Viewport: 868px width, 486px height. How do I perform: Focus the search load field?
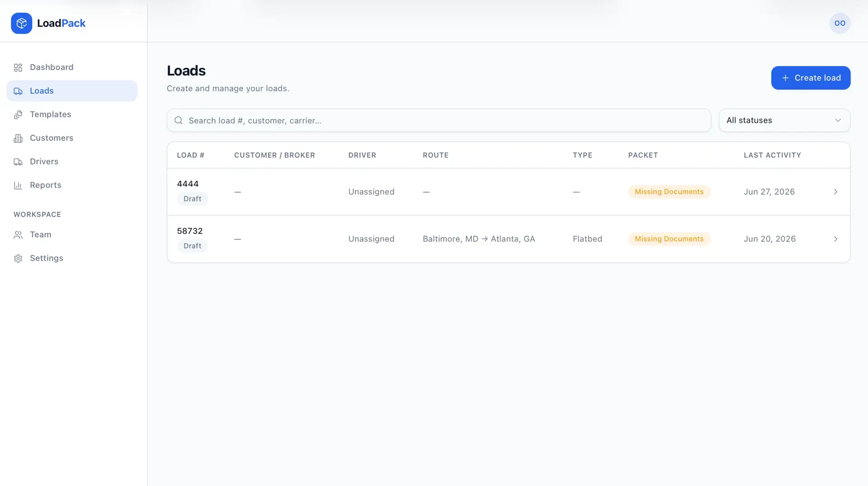(x=439, y=120)
